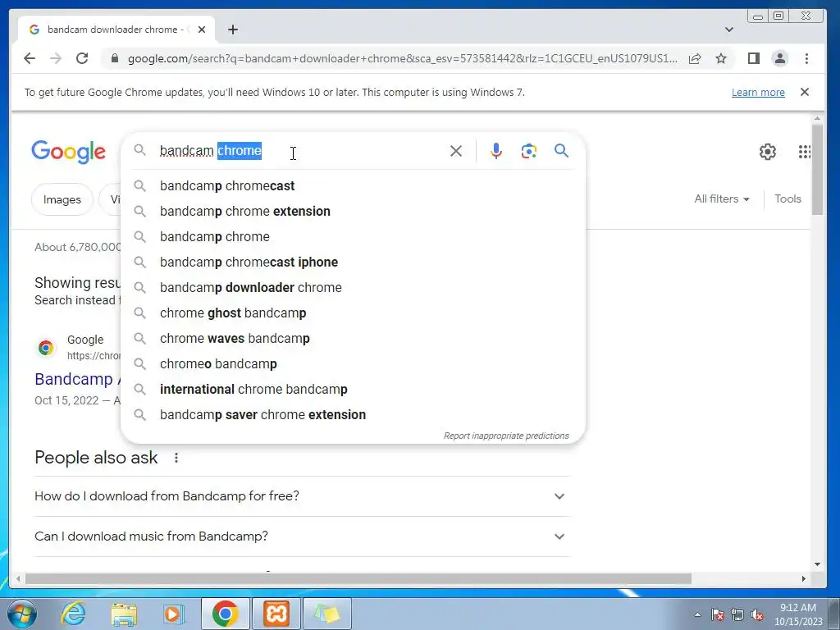Start search by voice
The image size is (840, 630).
coord(496,151)
